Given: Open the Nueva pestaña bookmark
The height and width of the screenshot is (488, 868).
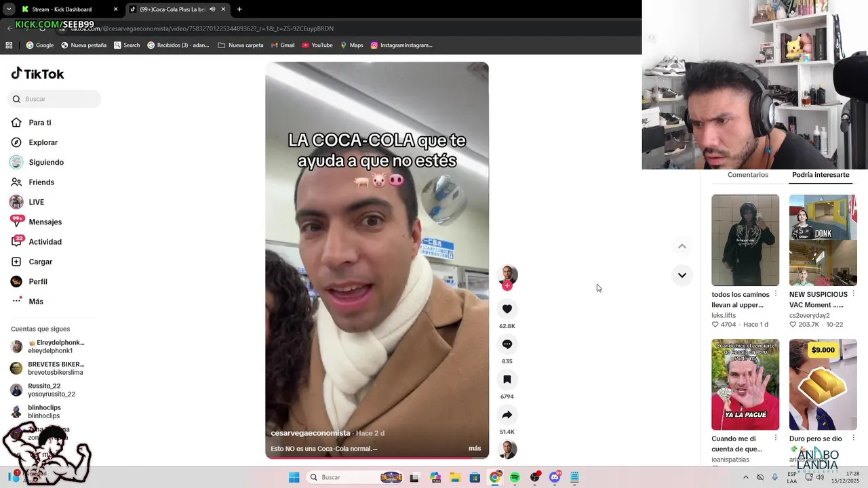Looking at the screenshot, I should (x=83, y=45).
